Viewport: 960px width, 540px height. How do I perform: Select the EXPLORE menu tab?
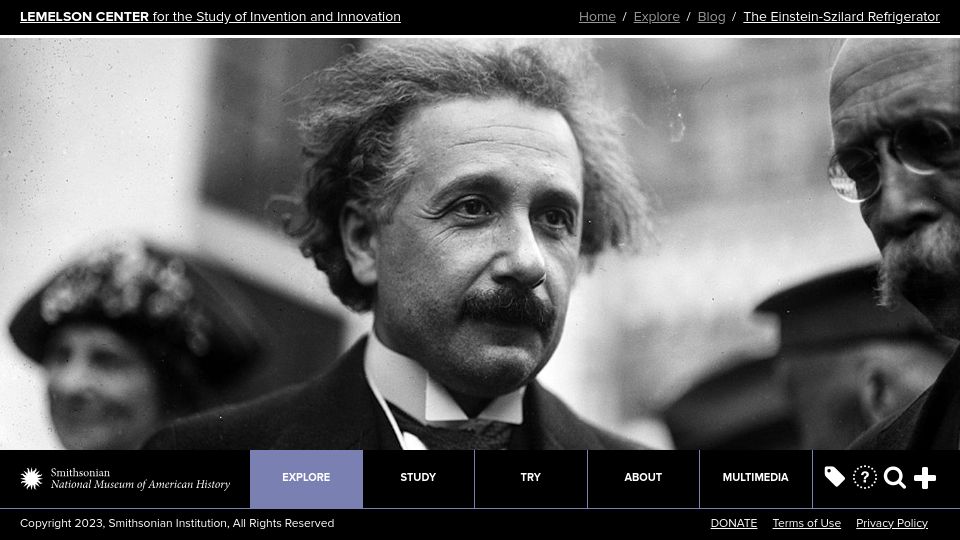(x=306, y=479)
